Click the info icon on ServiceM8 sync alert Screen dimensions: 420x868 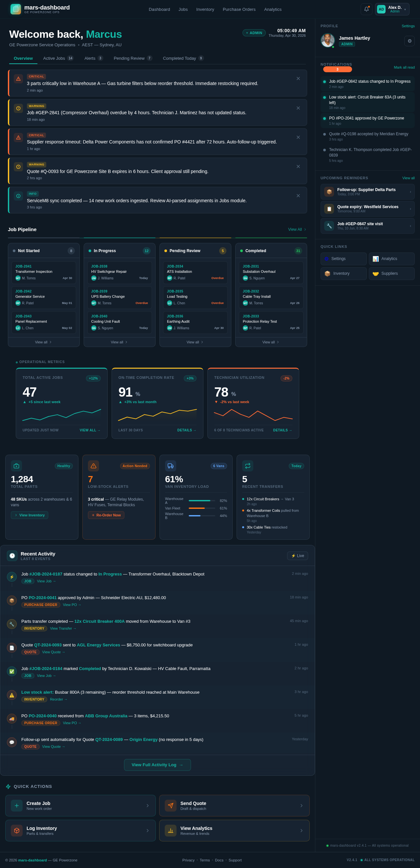pyautogui.click(x=18, y=196)
